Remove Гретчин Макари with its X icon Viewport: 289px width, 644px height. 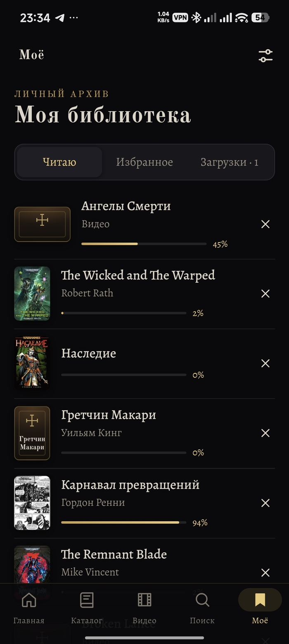click(265, 433)
